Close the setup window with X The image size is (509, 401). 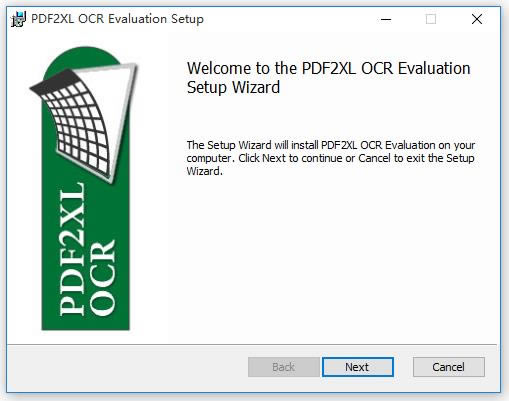[x=477, y=19]
